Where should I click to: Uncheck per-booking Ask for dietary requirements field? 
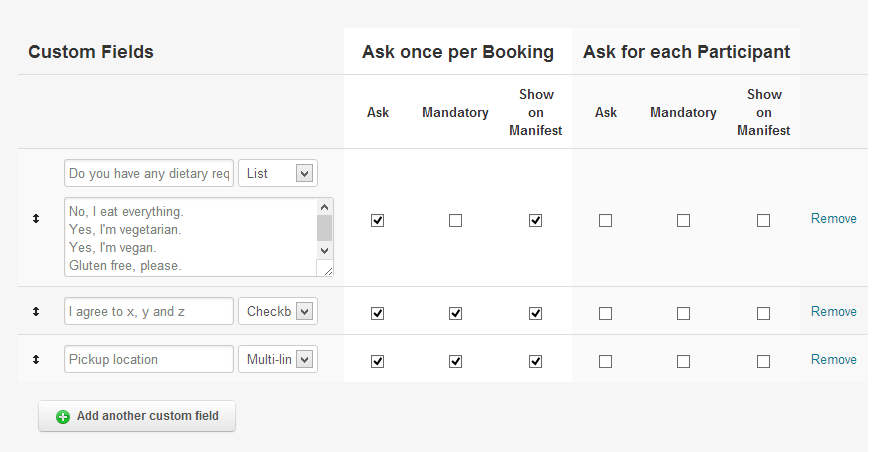(x=377, y=221)
